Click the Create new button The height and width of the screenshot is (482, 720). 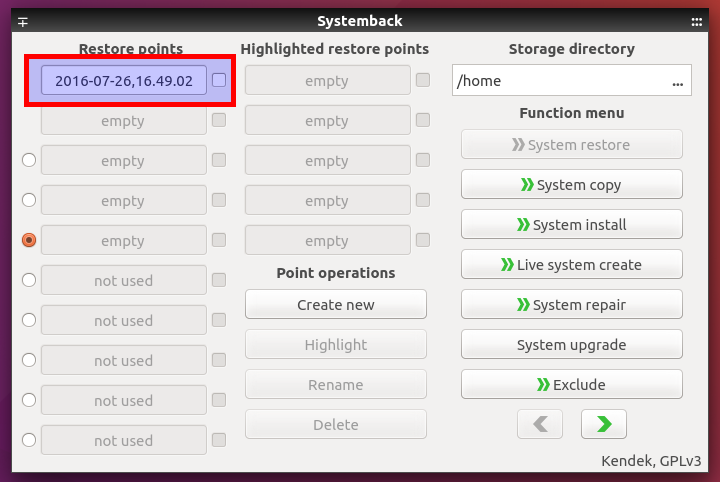click(336, 304)
